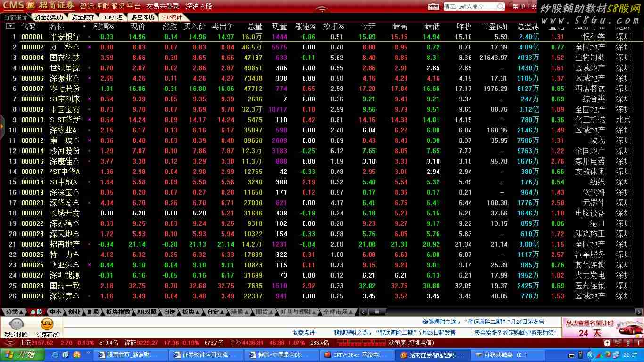This screenshot has width=644, height=362.
Task: Open the on-screen keyboard icon
Action: [434, 7]
